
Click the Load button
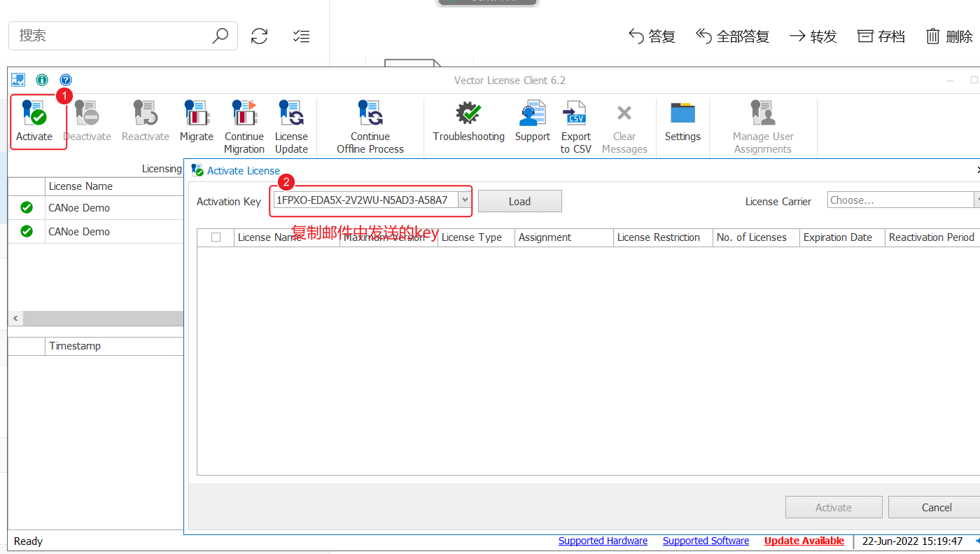(x=519, y=201)
